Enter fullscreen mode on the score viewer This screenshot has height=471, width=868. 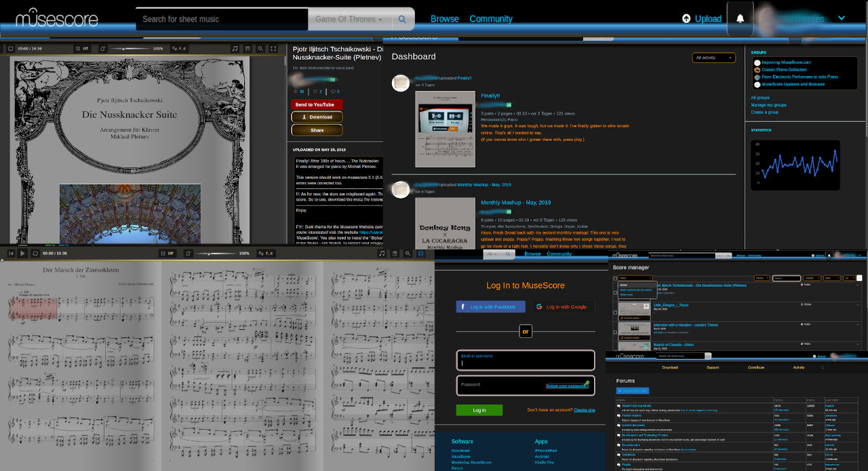[x=273, y=48]
